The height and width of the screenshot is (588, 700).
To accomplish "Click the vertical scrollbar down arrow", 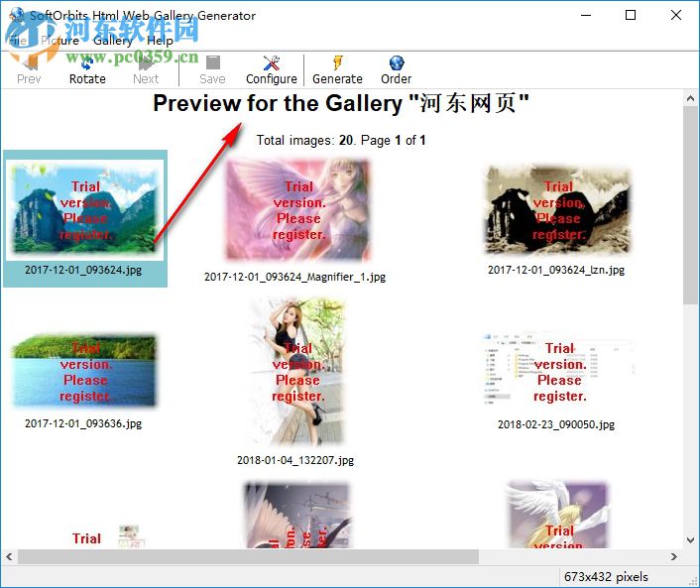I will 691,540.
